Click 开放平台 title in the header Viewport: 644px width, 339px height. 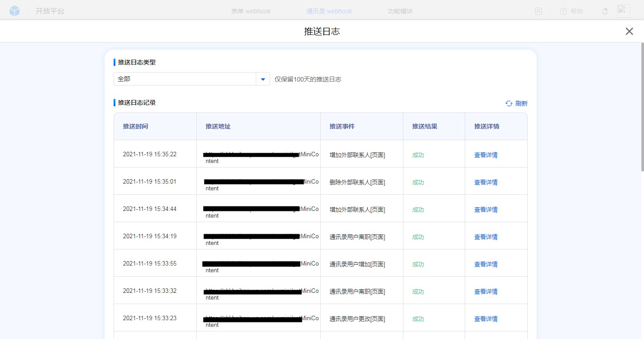pos(50,11)
